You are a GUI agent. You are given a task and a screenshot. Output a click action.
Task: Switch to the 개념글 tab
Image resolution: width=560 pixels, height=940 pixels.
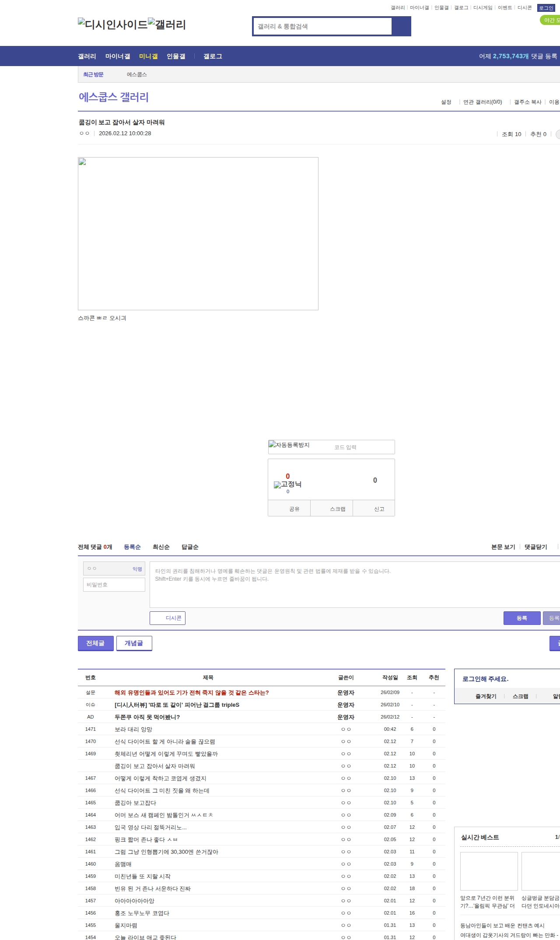click(134, 643)
